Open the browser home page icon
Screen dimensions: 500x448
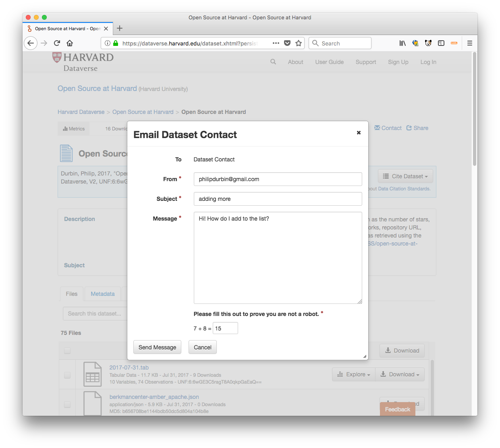(70, 43)
